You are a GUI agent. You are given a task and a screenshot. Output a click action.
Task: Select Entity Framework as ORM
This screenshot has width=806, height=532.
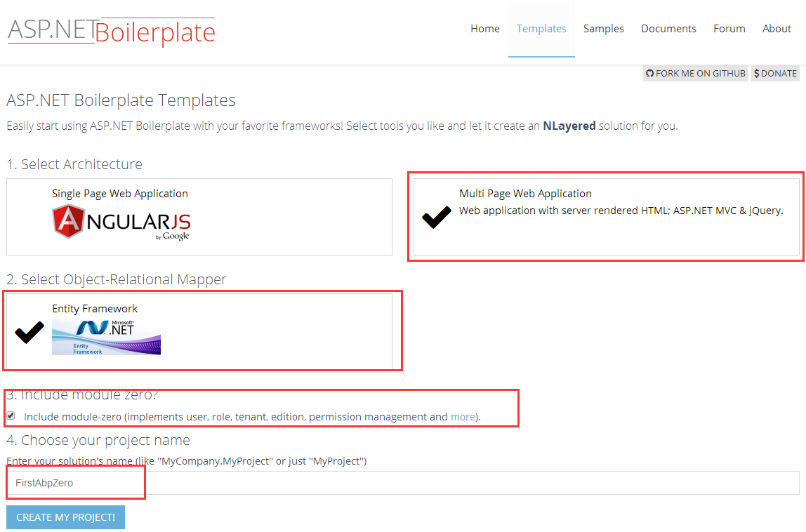[199, 331]
